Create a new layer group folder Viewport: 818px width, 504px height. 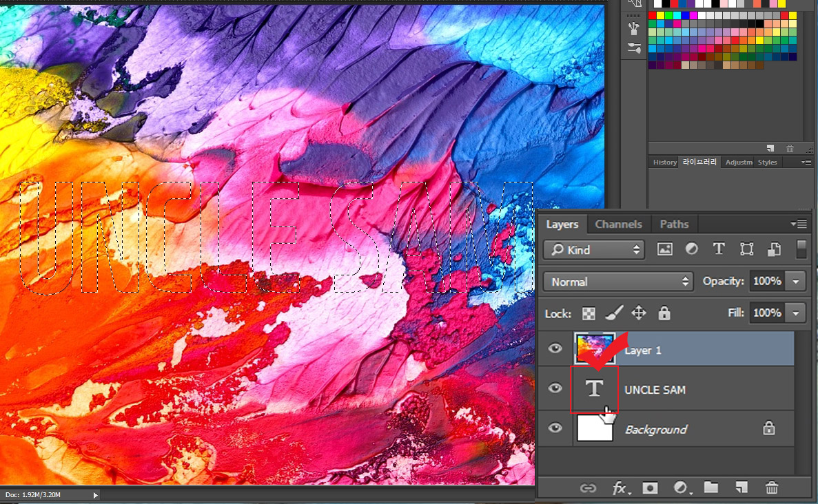[x=711, y=487]
